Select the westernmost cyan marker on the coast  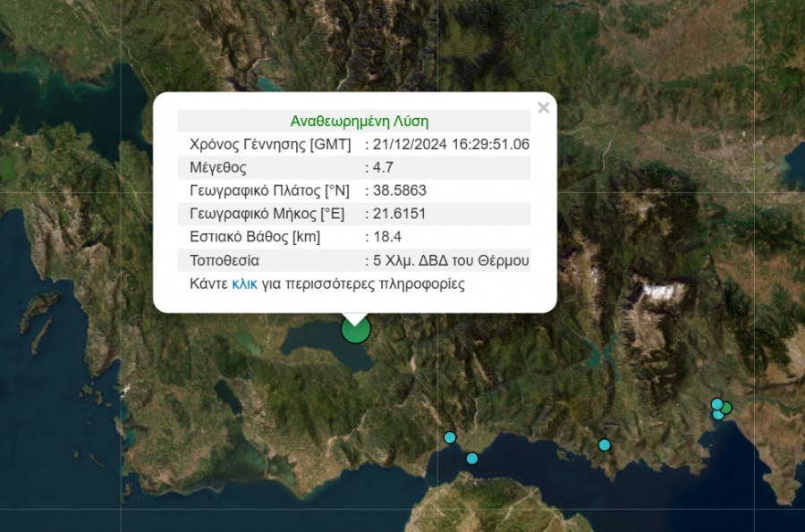click(450, 437)
